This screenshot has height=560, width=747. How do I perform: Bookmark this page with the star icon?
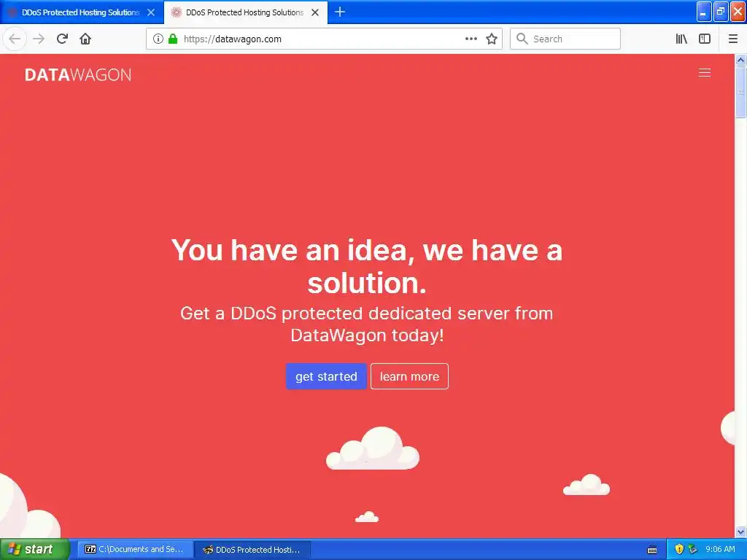coord(492,39)
